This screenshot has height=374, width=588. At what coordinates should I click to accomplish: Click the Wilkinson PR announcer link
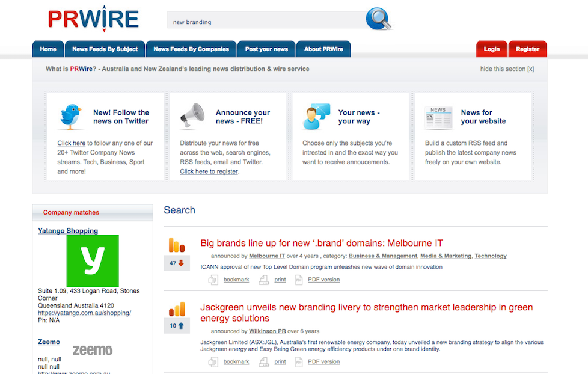pyautogui.click(x=268, y=331)
